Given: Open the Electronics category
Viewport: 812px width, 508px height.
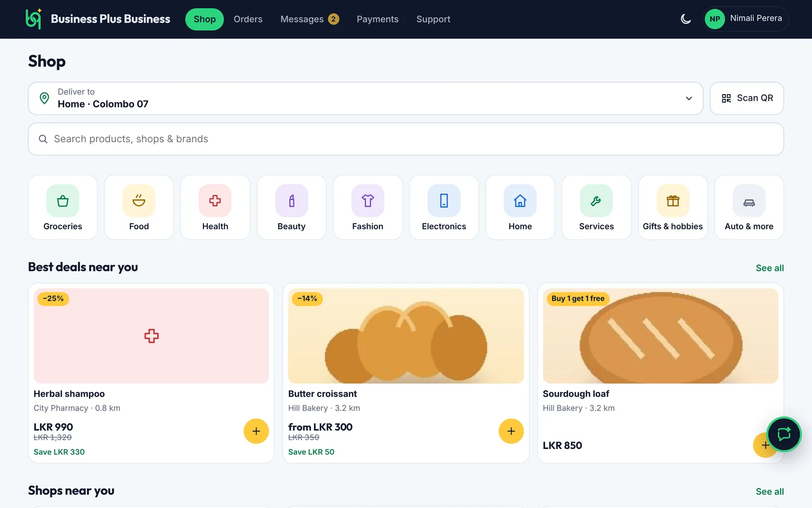Looking at the screenshot, I should 444,207.
